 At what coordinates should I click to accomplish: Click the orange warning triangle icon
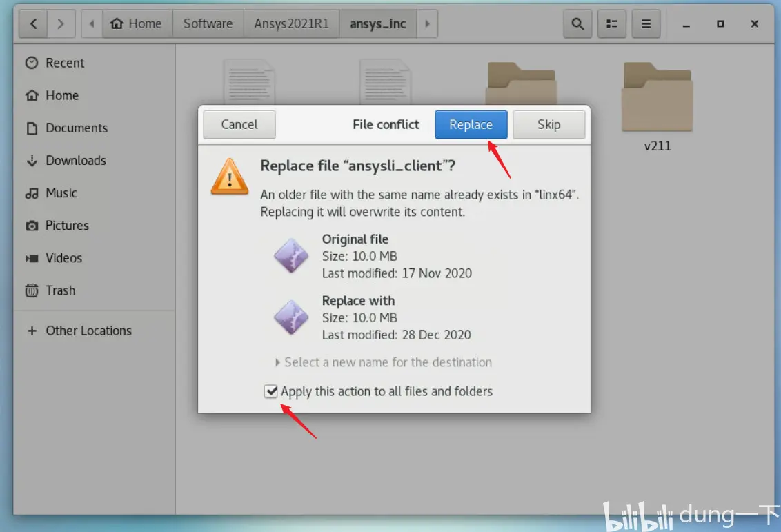pos(230,177)
